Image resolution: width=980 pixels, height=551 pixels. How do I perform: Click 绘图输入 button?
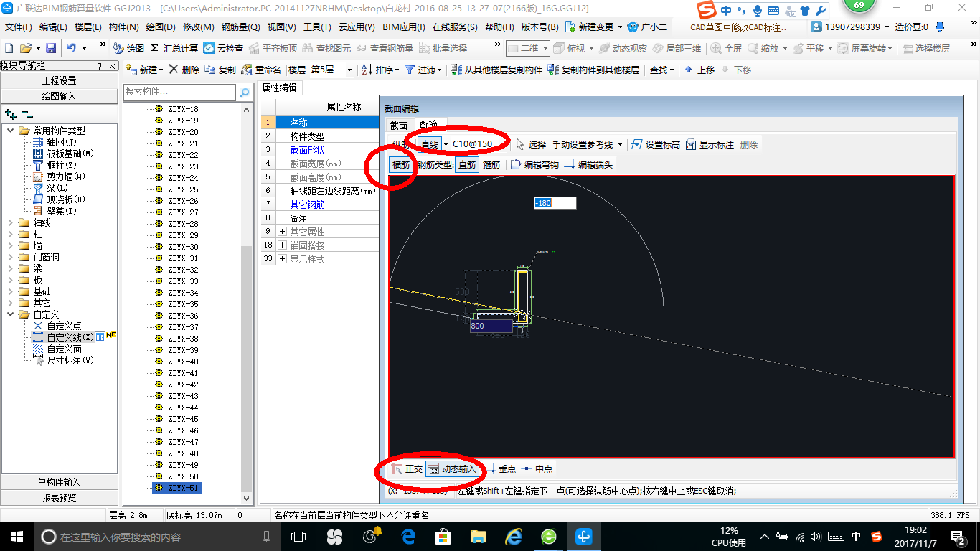(59, 95)
